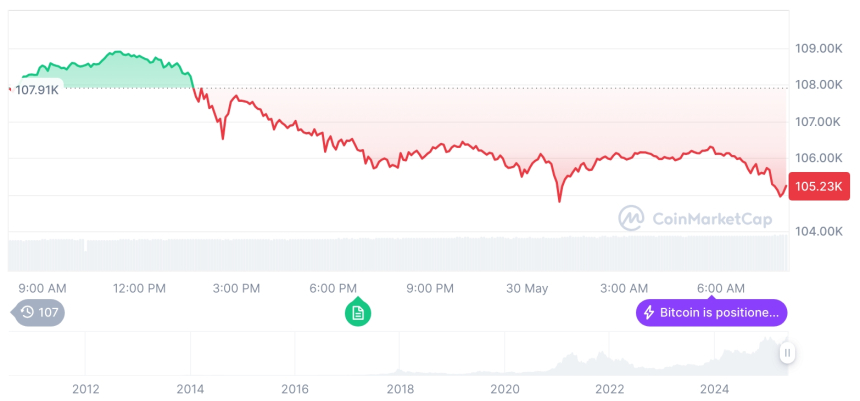Select 2020 on the navigator timeline
The width and height of the screenshot is (860, 401).
click(x=505, y=389)
